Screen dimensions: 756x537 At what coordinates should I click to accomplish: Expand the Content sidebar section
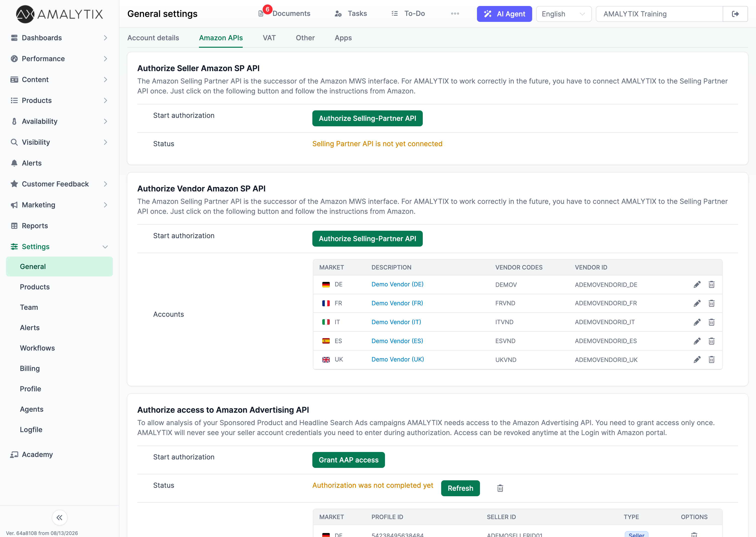[x=59, y=79]
